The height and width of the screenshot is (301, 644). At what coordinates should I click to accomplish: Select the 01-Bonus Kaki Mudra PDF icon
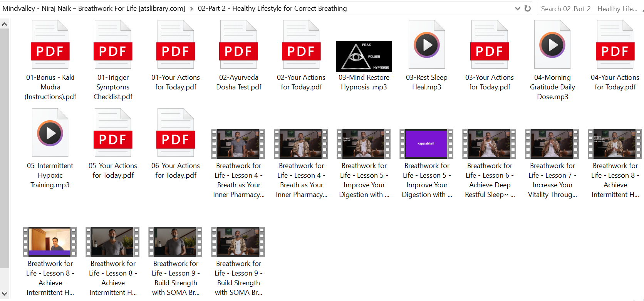pos(50,45)
